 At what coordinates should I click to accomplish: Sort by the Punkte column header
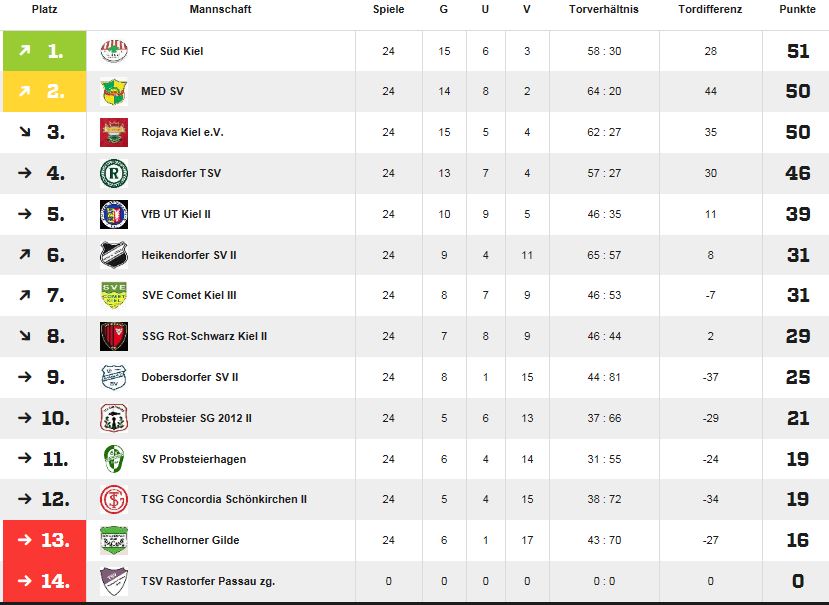tap(797, 9)
